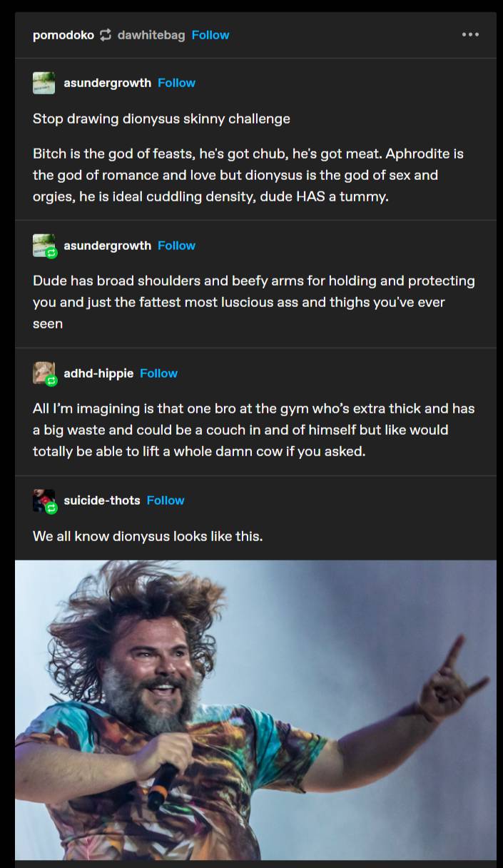Open adhd-hippie username link
This screenshot has height=868, width=503.
98,373
